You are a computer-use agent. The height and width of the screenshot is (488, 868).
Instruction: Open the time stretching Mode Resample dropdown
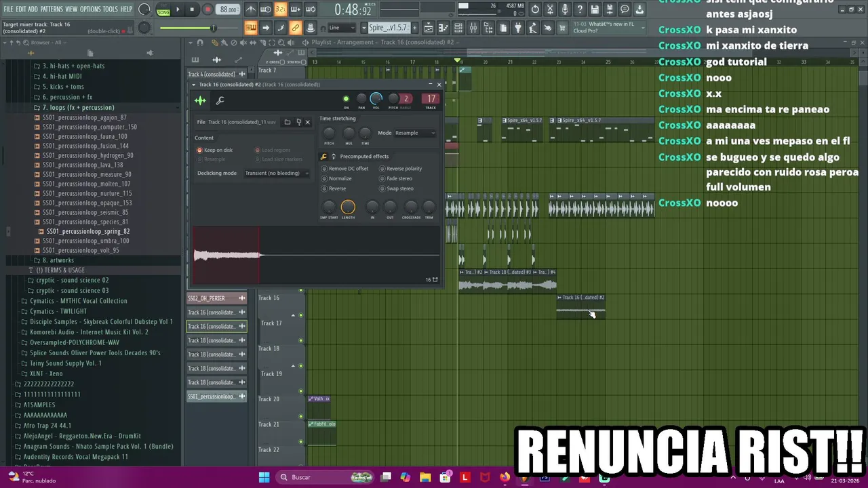click(414, 133)
